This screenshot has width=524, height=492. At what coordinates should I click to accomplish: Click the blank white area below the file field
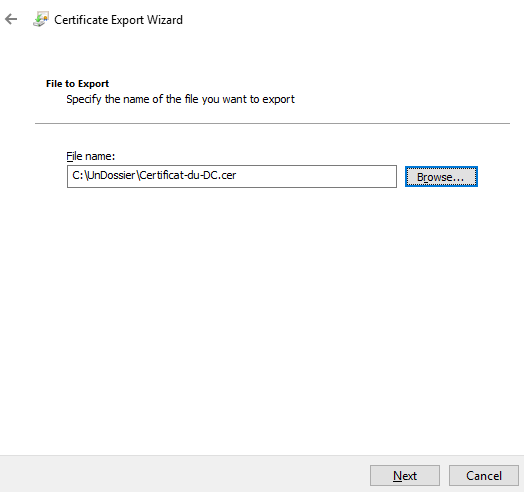(x=262, y=318)
